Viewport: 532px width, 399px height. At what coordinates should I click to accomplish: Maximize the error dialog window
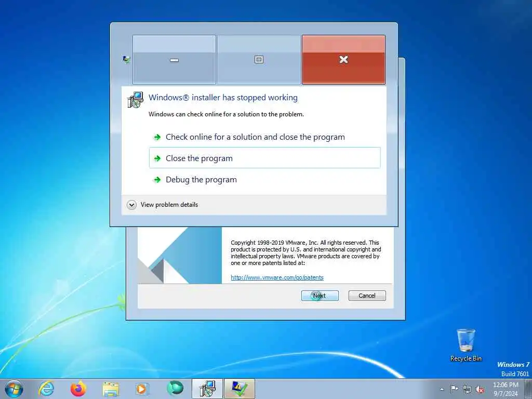pos(259,59)
